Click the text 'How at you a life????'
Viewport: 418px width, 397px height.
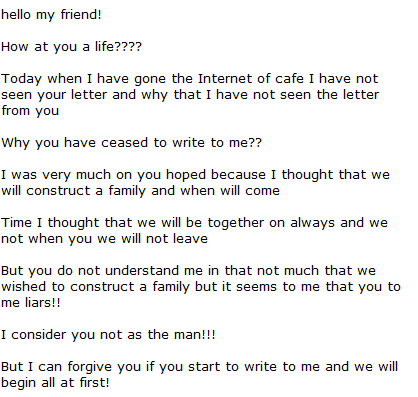tap(71, 47)
